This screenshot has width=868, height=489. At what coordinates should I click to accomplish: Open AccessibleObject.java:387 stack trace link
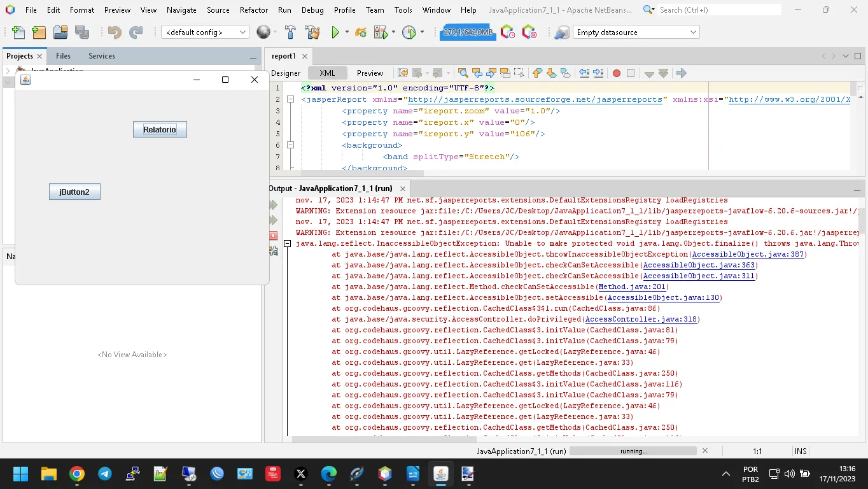pyautogui.click(x=748, y=255)
